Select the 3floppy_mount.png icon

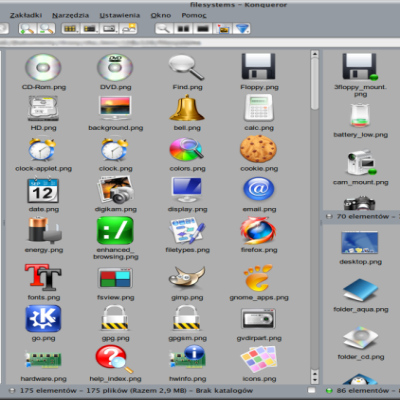point(360,68)
